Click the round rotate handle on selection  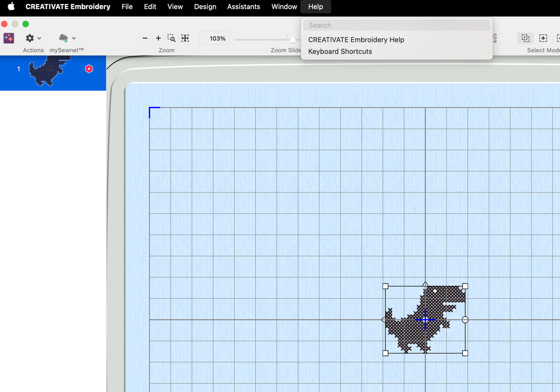(x=465, y=320)
